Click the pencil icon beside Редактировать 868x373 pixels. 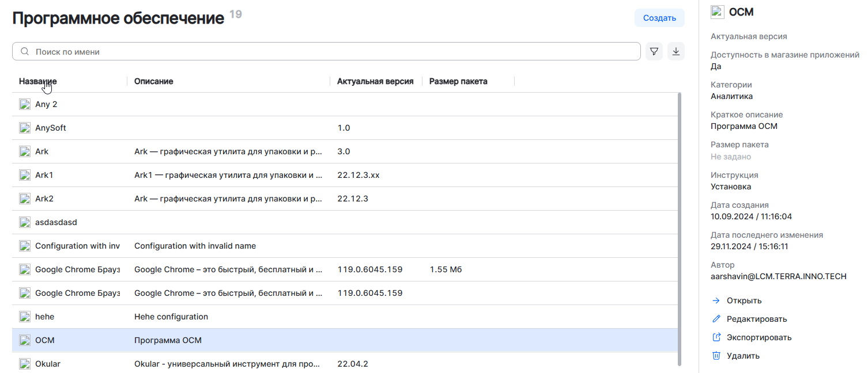(x=716, y=319)
